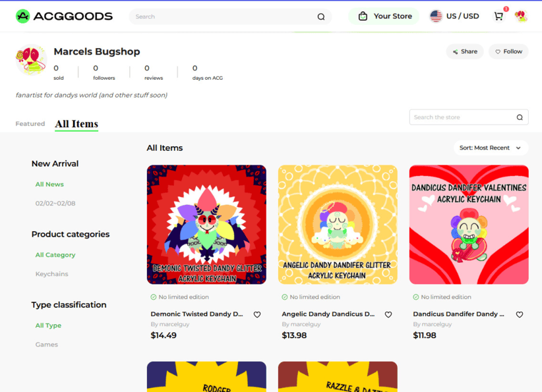Share this store
This screenshot has width=542, height=392.
tap(465, 51)
